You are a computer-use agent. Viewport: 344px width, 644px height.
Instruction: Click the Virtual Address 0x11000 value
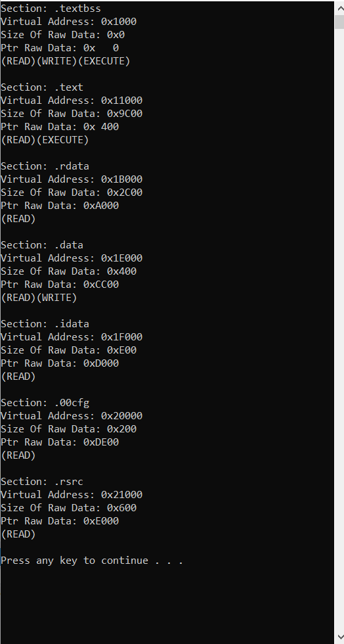tap(122, 100)
